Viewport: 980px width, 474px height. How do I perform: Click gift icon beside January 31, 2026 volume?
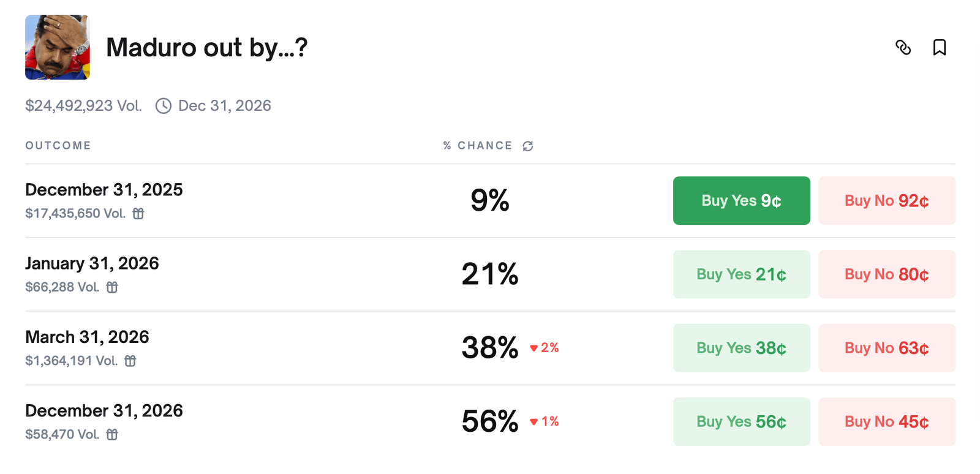pos(113,287)
